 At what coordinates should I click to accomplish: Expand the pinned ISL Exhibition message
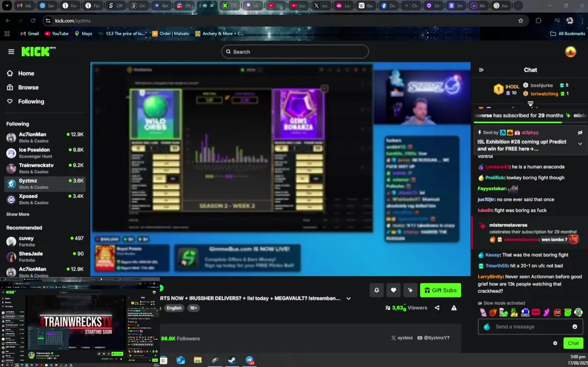[580, 144]
